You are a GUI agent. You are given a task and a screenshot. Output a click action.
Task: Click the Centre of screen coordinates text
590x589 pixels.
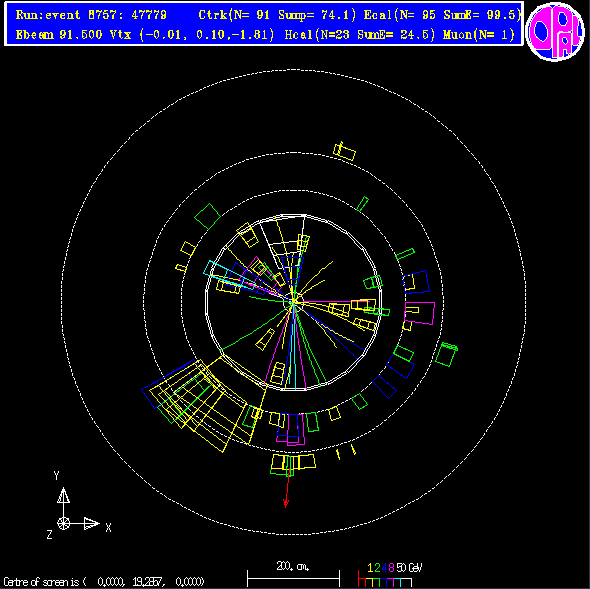pos(104,582)
